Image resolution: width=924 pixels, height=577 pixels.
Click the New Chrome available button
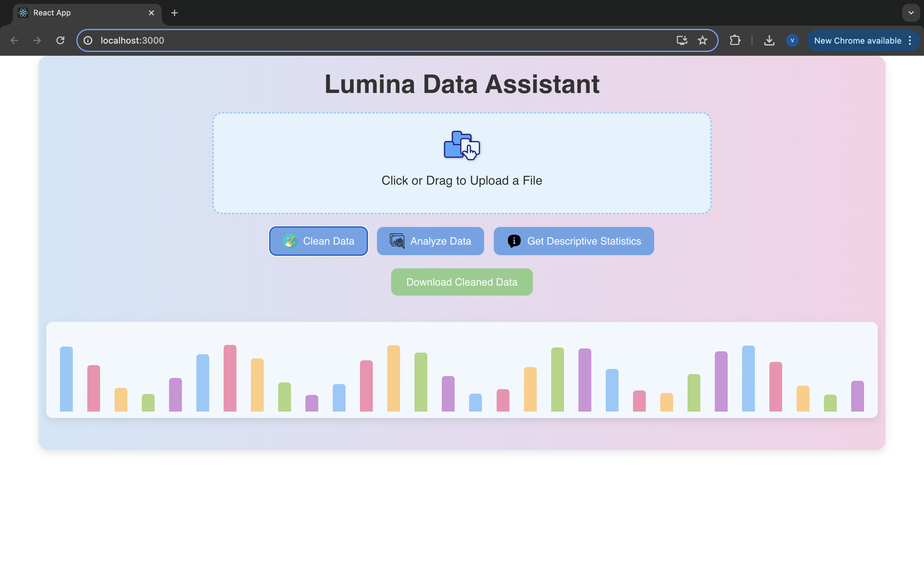(857, 40)
